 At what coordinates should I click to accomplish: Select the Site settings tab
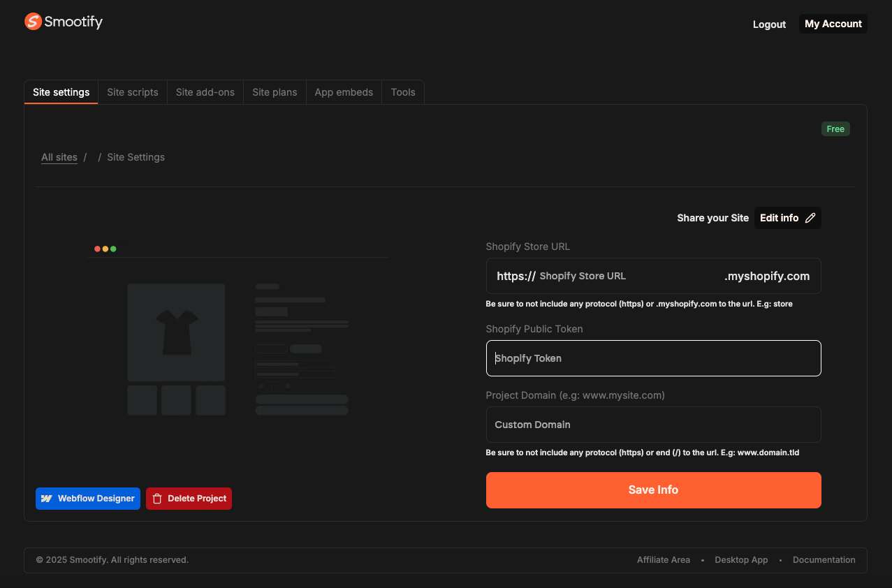pyautogui.click(x=61, y=92)
